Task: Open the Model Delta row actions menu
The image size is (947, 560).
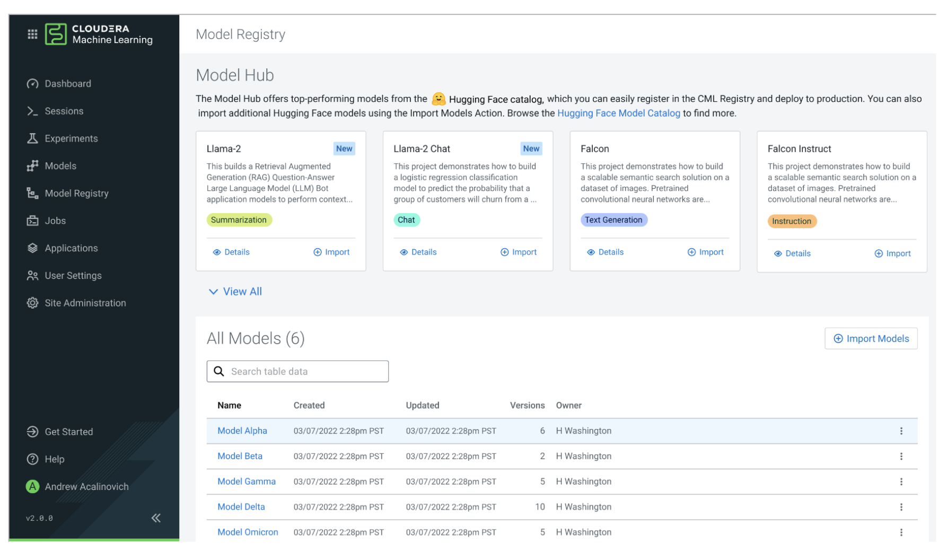Action: [901, 507]
